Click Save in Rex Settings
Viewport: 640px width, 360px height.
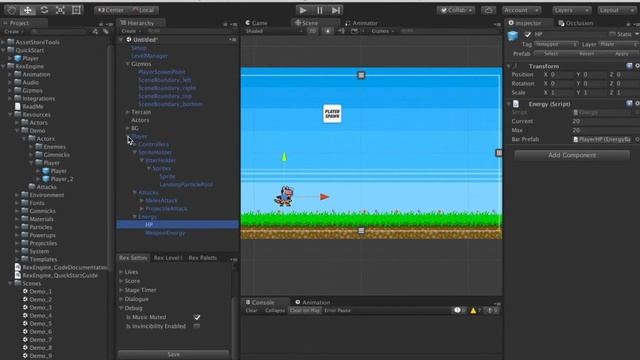point(173,354)
